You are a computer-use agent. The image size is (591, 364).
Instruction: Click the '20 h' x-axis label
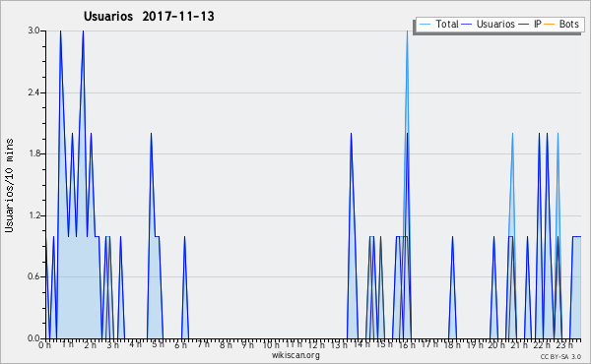click(497, 345)
